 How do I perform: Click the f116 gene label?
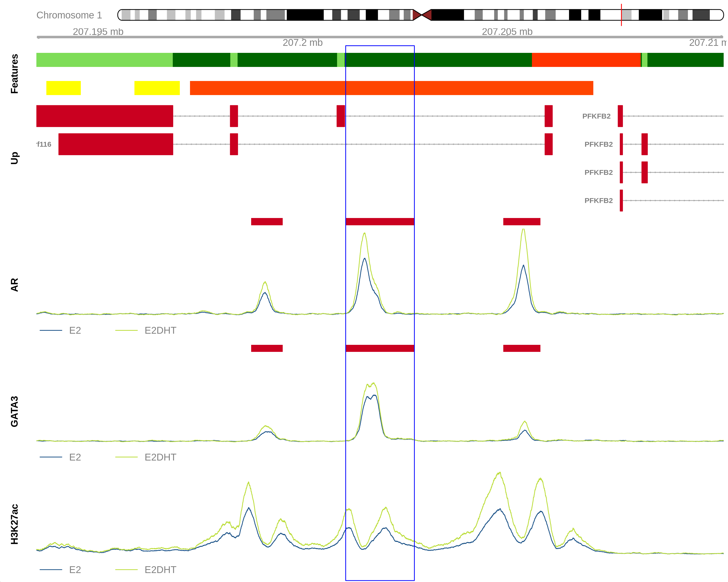[x=44, y=144]
